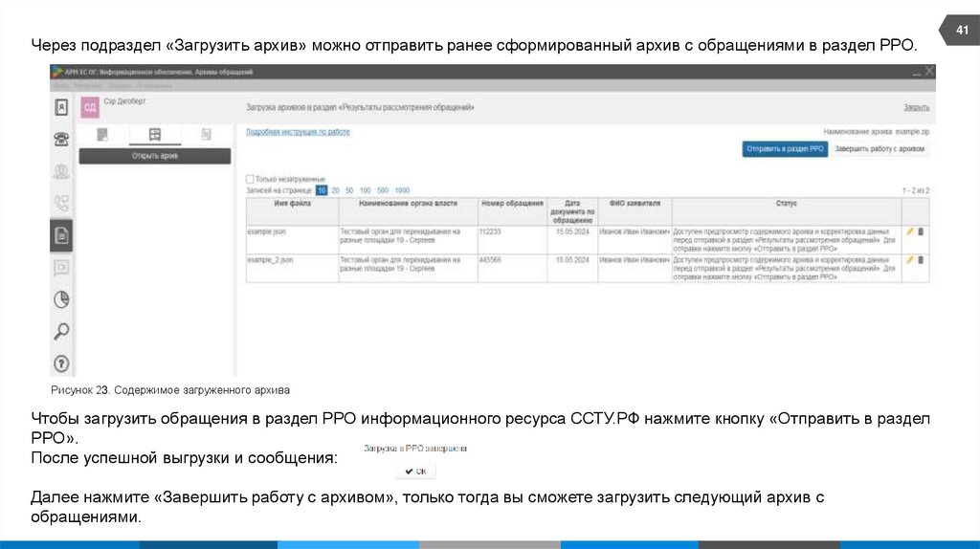Click the authority name in example_2.json row
Viewport: 980px width, 549px height.
(x=400, y=264)
